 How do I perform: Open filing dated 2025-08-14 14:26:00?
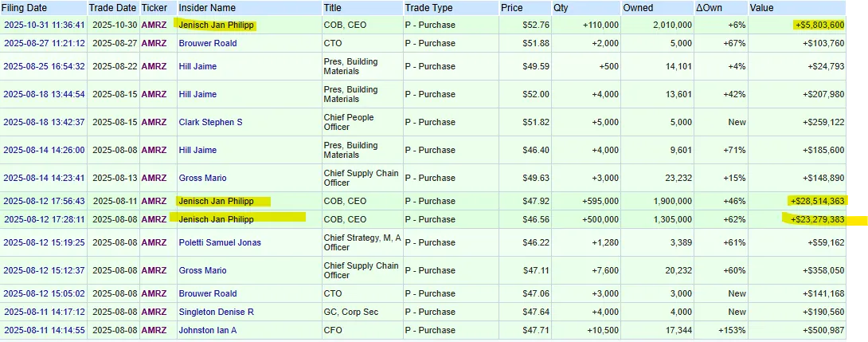point(45,150)
